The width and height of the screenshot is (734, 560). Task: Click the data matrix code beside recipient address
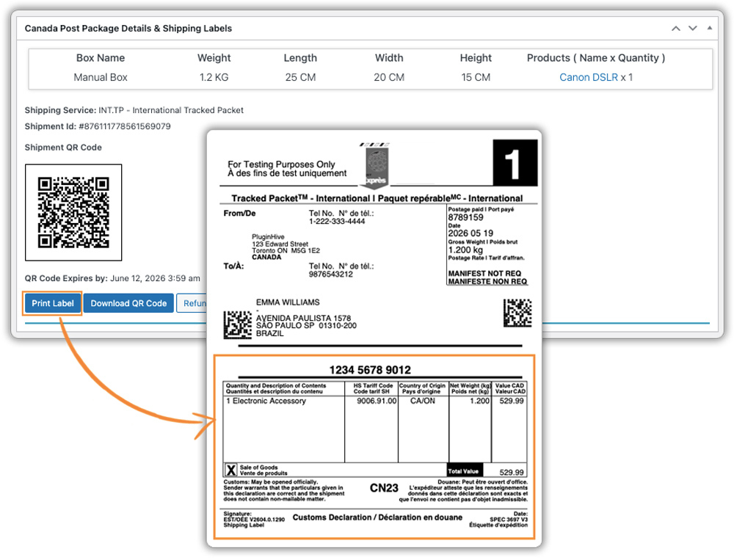[238, 325]
